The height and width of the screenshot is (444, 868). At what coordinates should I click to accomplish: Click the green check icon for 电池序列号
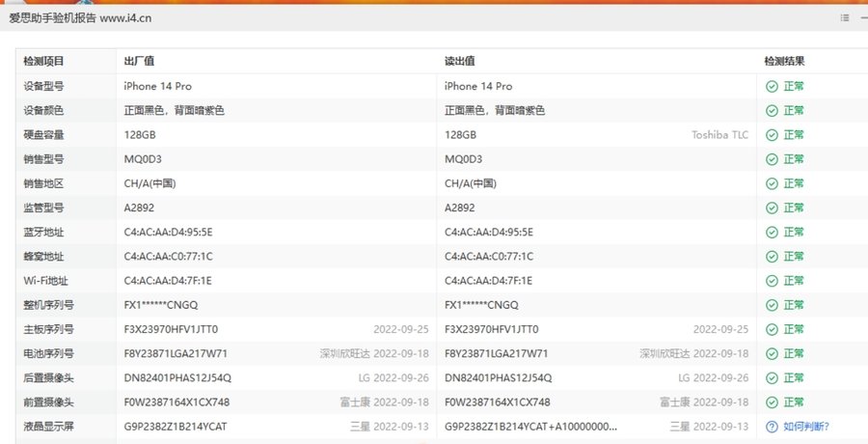tap(772, 353)
